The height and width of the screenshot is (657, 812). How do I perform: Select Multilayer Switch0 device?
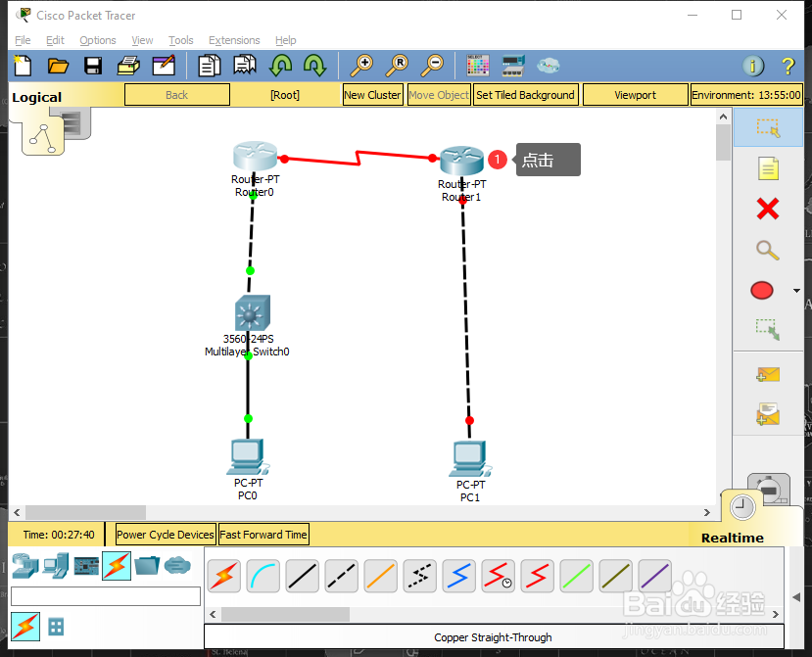pyautogui.click(x=252, y=312)
